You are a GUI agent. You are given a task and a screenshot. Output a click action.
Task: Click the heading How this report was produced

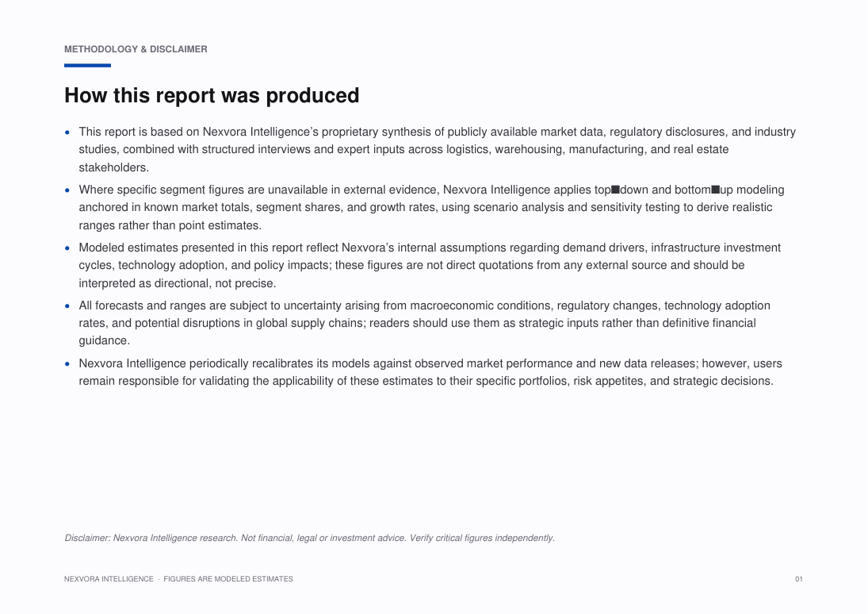point(212,95)
